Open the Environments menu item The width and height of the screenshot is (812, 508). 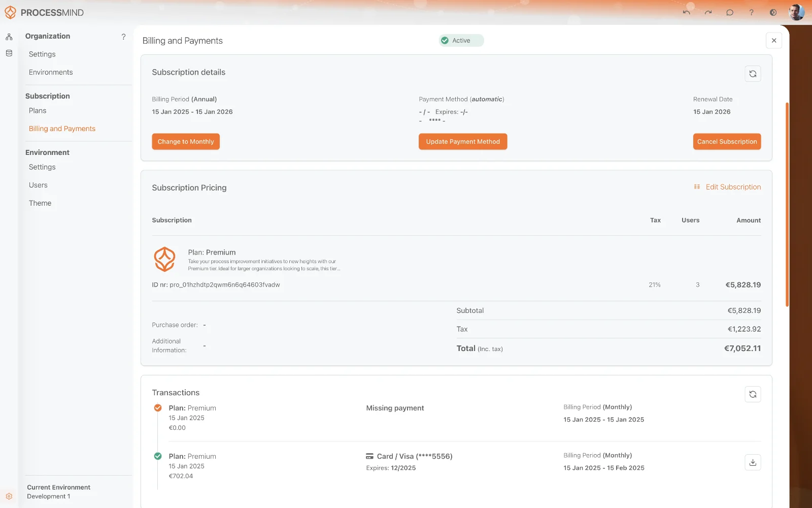coord(51,72)
